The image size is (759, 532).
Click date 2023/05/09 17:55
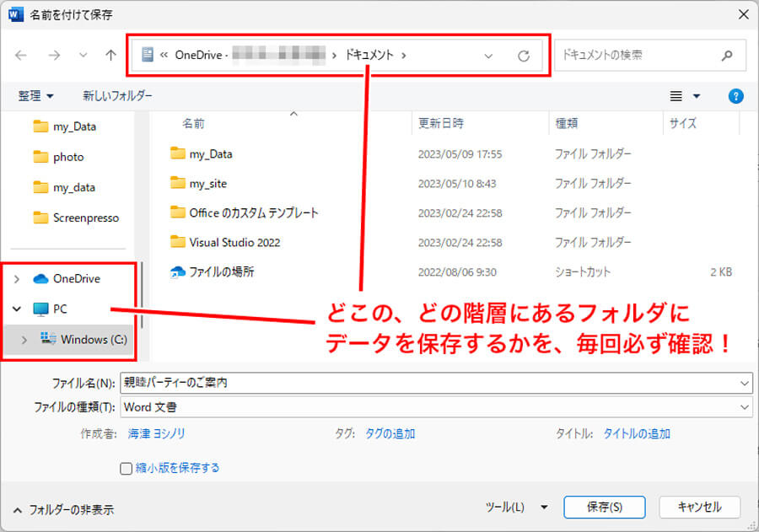click(460, 154)
